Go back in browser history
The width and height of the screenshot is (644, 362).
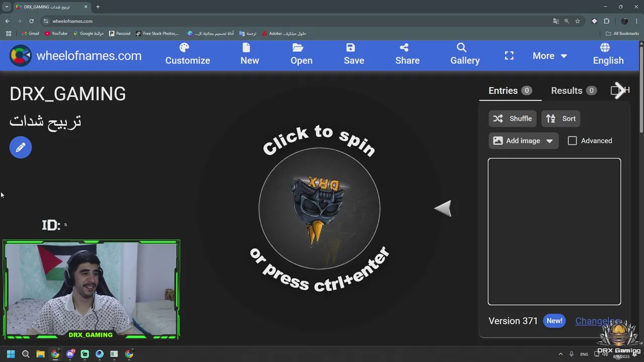7,21
